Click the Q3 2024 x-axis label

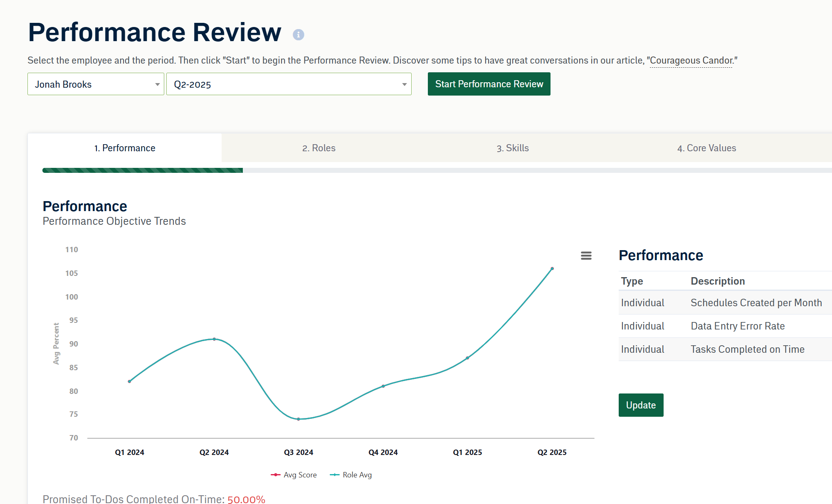pyautogui.click(x=299, y=452)
